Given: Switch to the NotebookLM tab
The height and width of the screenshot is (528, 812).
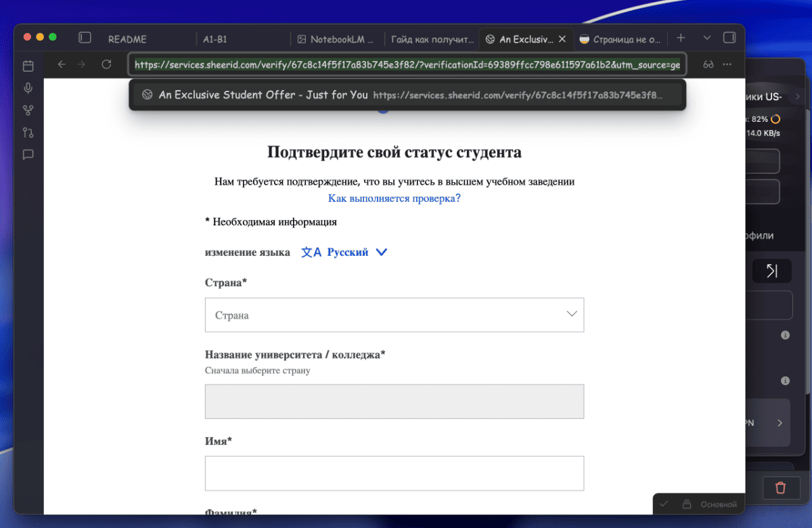Looking at the screenshot, I should point(336,39).
